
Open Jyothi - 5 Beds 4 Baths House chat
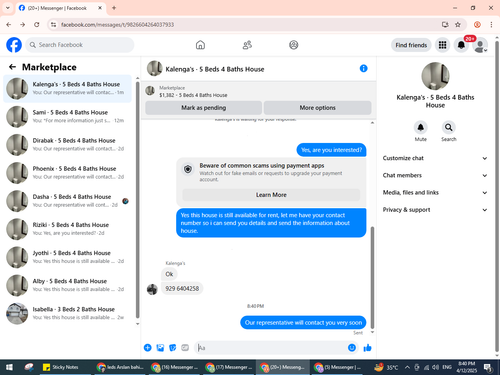(x=67, y=257)
